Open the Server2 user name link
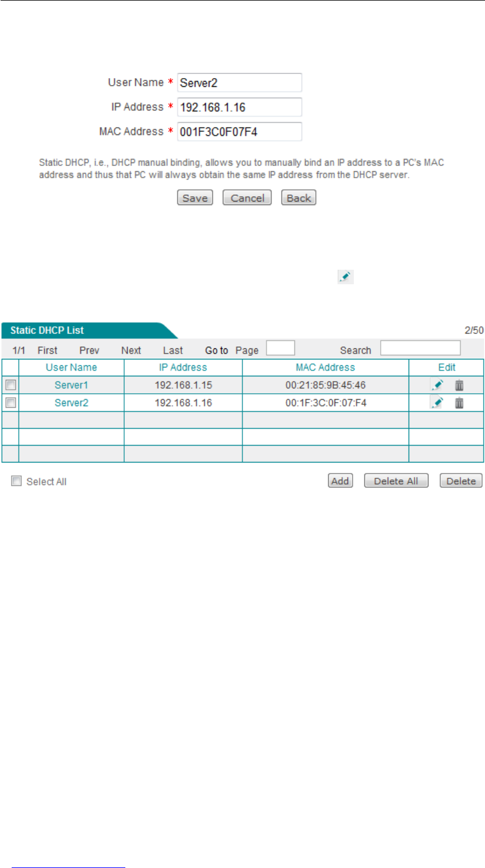The image size is (485, 868). [71, 403]
